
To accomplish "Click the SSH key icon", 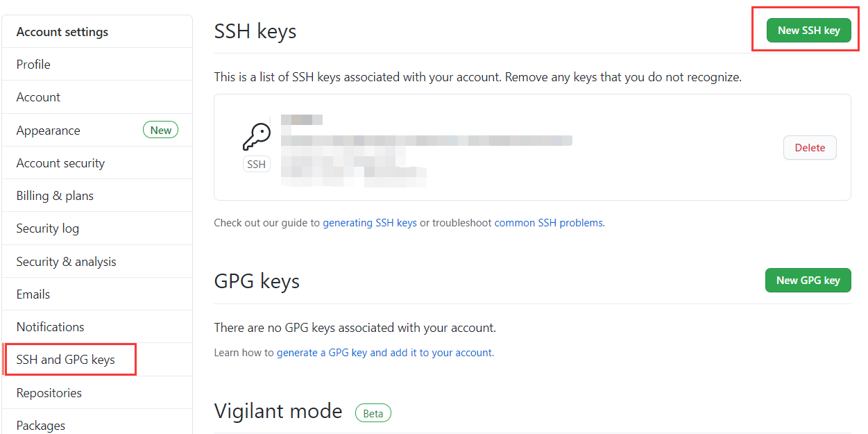I will pyautogui.click(x=256, y=137).
